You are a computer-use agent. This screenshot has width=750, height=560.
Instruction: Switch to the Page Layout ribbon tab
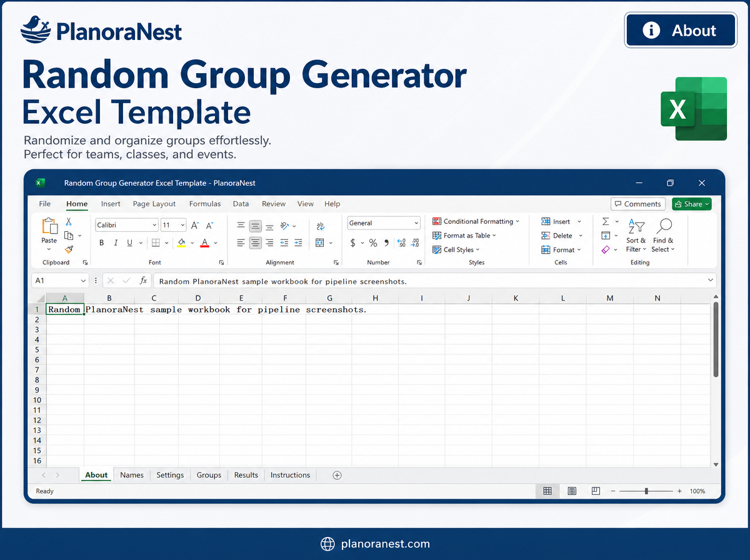154,204
